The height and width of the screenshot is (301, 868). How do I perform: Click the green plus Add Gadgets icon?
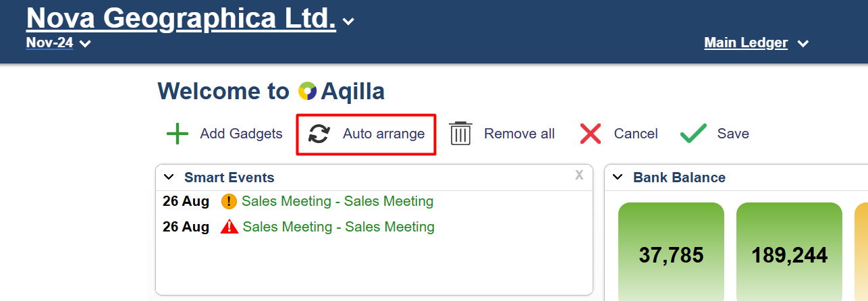coord(178,134)
